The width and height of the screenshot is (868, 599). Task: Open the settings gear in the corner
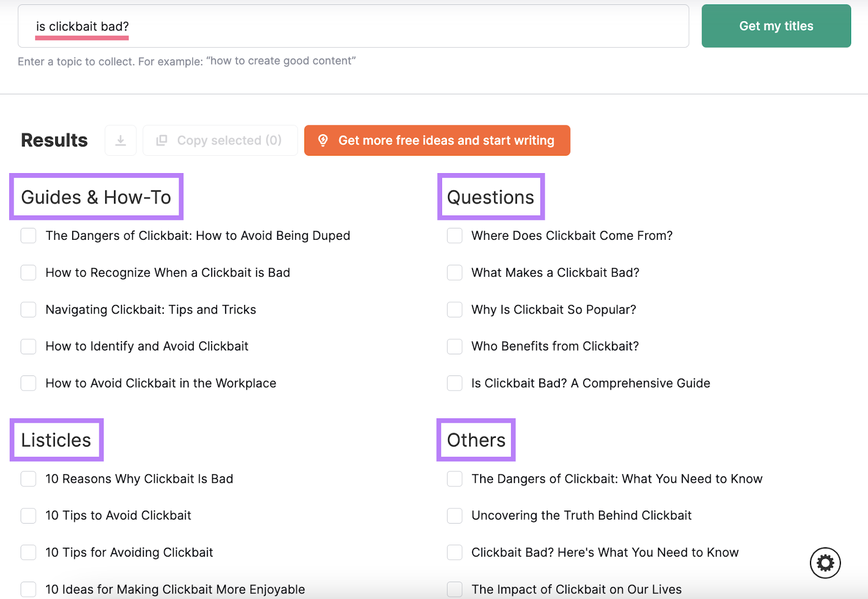coord(825,563)
